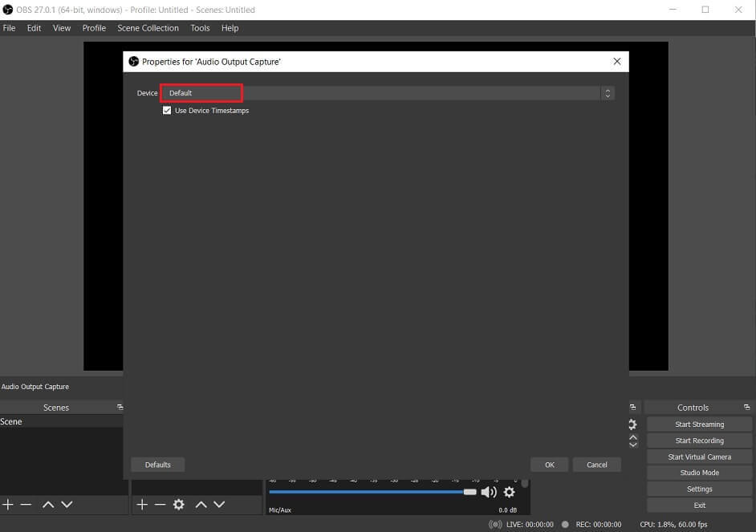Click the LIVE: 00:00:00 status text
The image size is (756, 532).
click(530, 524)
